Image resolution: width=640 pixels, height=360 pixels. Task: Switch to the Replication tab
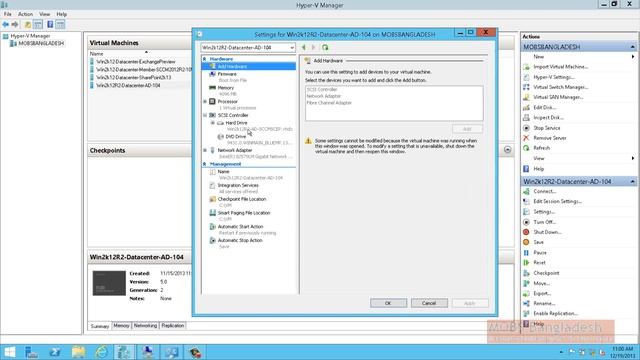173,326
